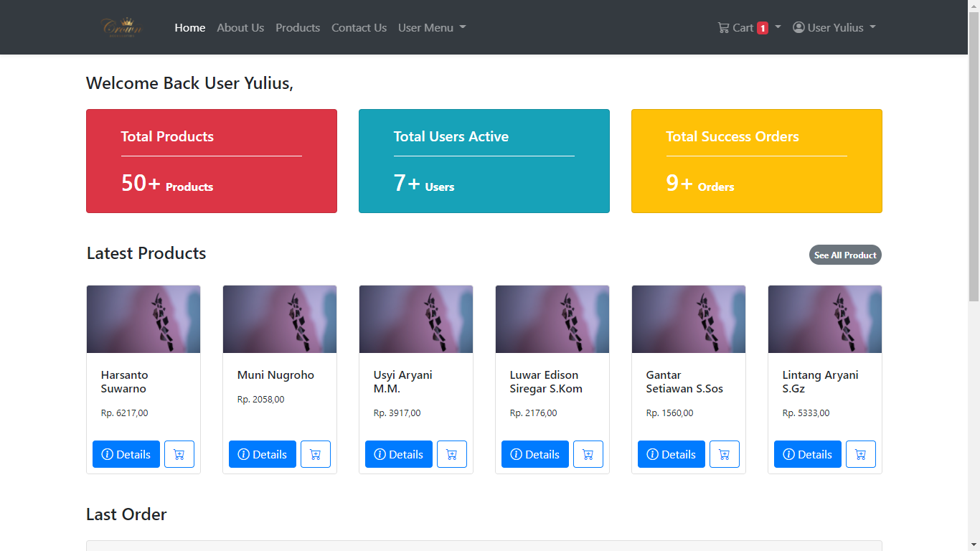Viewport: 980px width, 551px height.
Task: Click the See All Product button
Action: (x=845, y=255)
